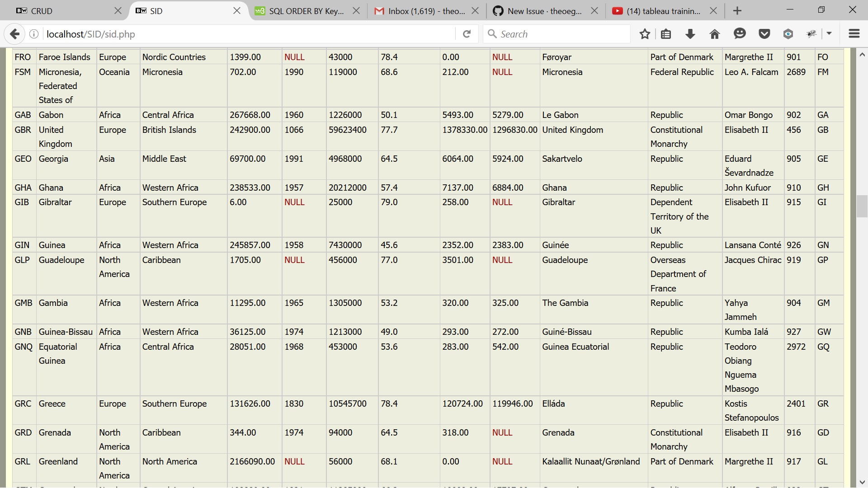Open a new browser tab
Image resolution: width=868 pixels, height=488 pixels.
(737, 10)
